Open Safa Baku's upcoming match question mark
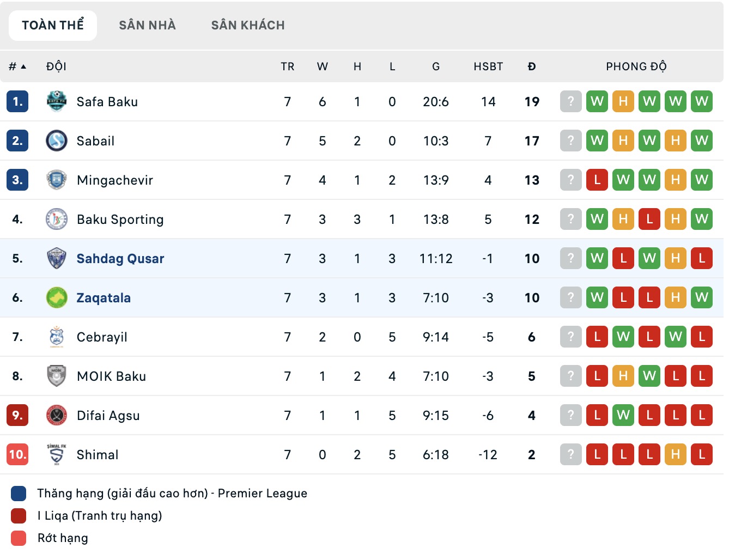 [x=570, y=101]
